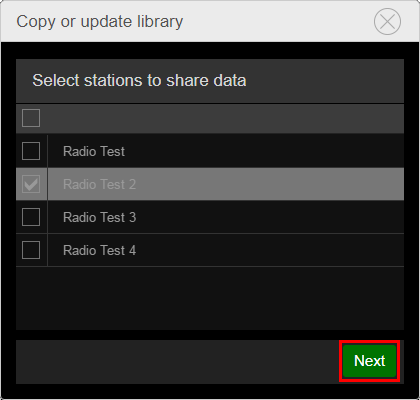This screenshot has width=420, height=400.
Task: Click the empty area below the station list
Action: coord(210,298)
